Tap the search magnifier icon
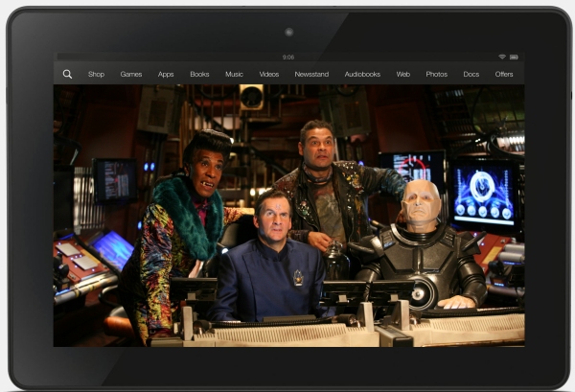The image size is (575, 392). [67, 74]
